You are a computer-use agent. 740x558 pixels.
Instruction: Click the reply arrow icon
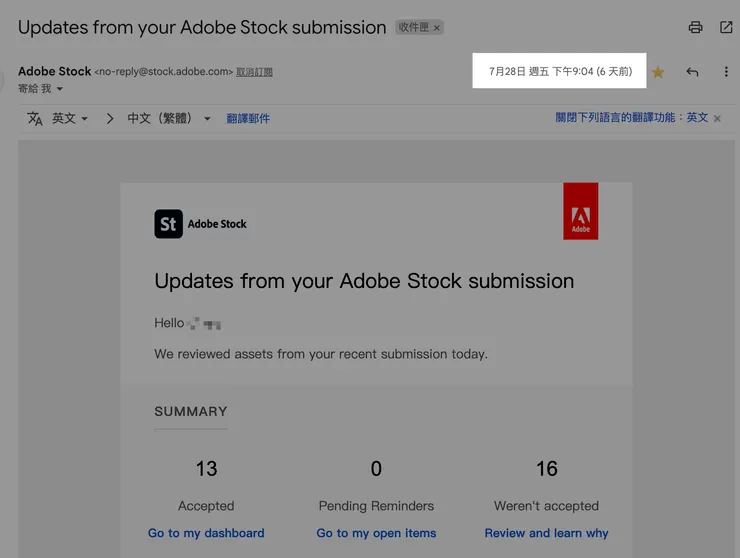[x=692, y=72]
